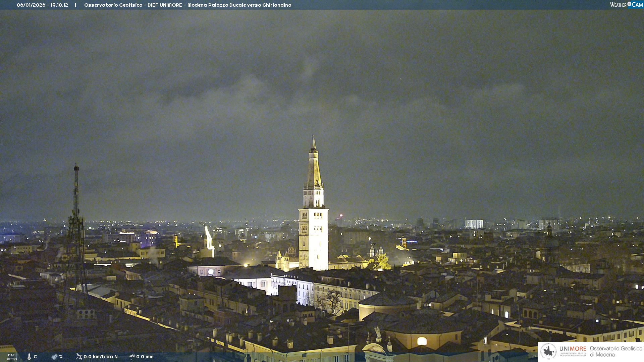Click the Osservatorio Geofisico di Modena text
The width and height of the screenshot is (644, 362).
(x=616, y=351)
